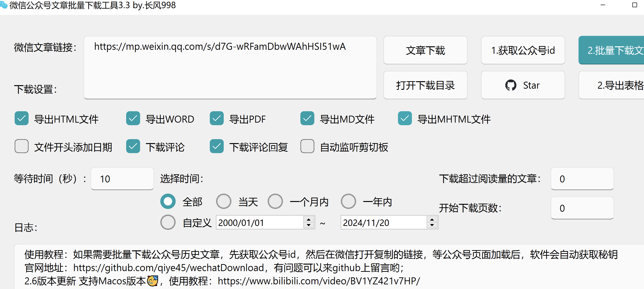Maximize the window with the square button
This screenshot has width=644, height=289.
(x=635, y=5)
